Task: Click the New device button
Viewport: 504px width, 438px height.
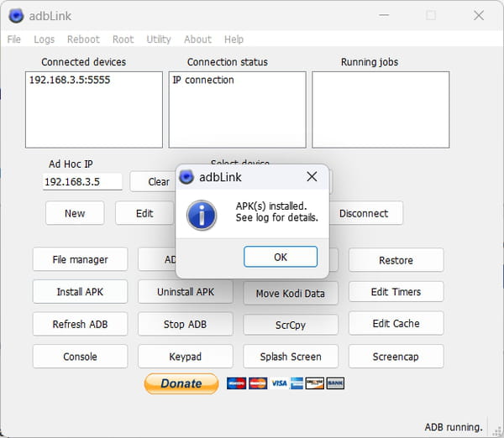Action: click(75, 213)
